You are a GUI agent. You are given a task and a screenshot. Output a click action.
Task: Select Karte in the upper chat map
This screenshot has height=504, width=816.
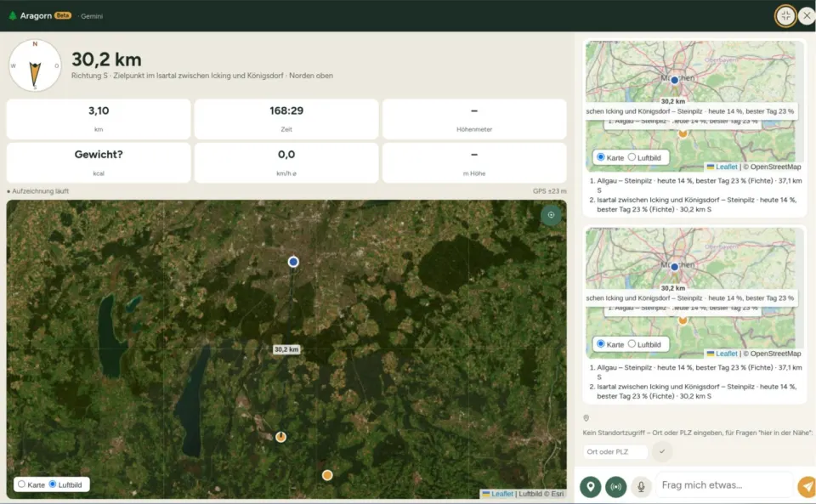(601, 157)
